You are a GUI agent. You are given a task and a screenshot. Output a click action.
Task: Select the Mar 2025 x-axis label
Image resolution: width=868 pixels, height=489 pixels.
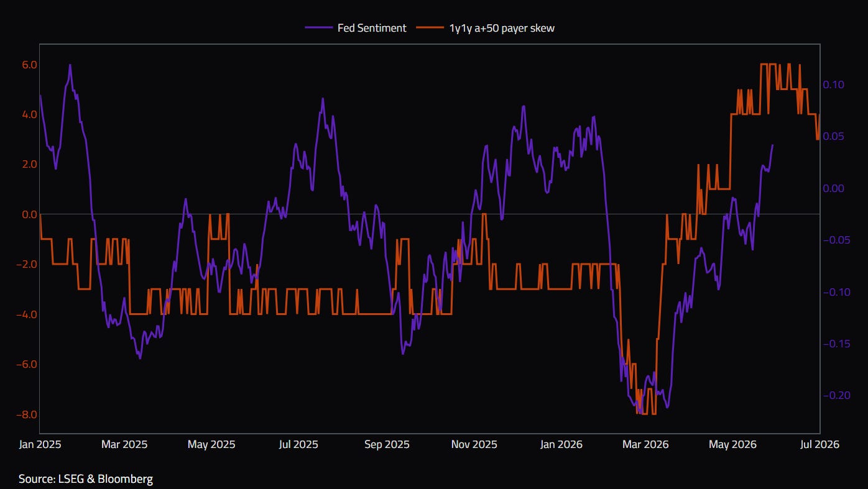point(124,444)
